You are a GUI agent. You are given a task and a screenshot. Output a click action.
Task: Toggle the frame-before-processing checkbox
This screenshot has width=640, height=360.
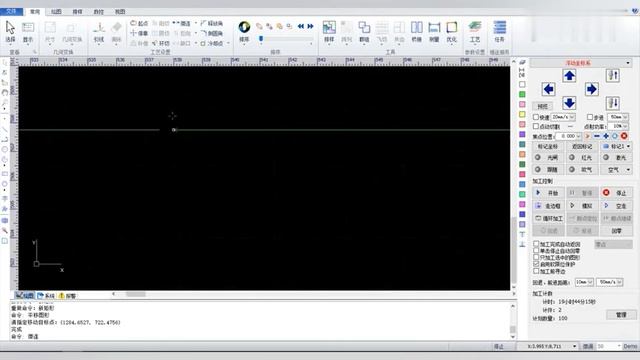tap(536, 271)
